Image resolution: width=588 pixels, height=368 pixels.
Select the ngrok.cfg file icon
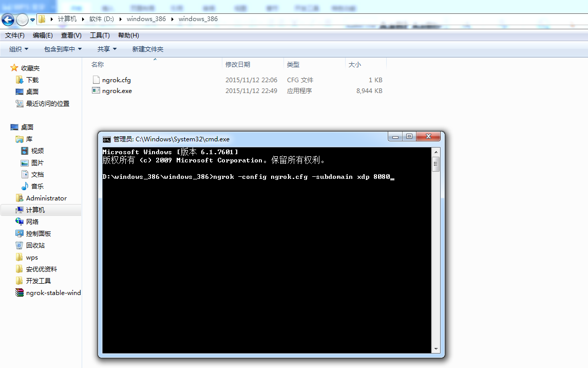click(96, 80)
